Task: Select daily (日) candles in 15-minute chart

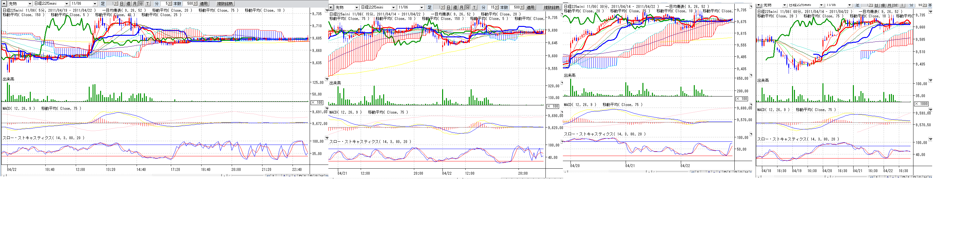Action: tap(448, 8)
